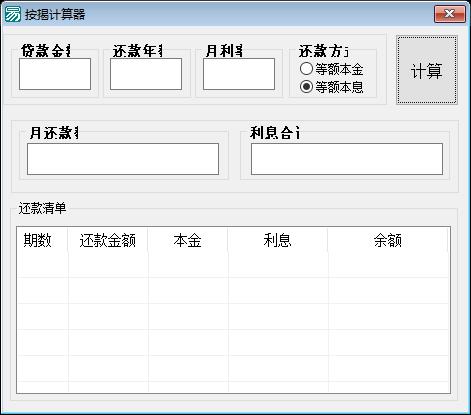Click the 等额本息 label text
The height and width of the screenshot is (415, 471).
tap(339, 87)
